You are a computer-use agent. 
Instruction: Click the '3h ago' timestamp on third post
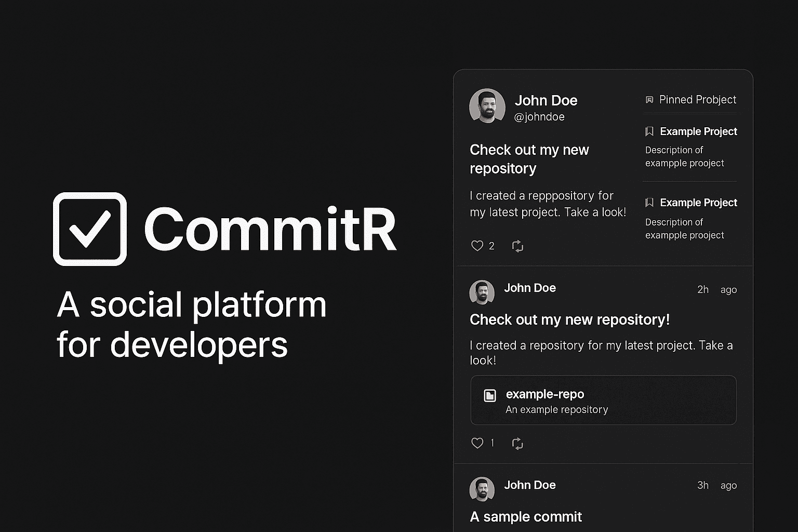click(x=716, y=485)
